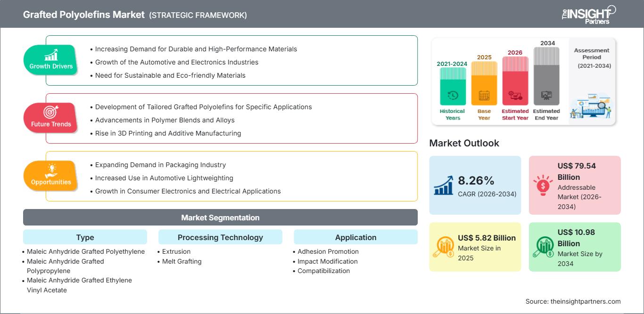
Task: Click the 2034 grey Estimated End Year bar
Action: coord(546,76)
